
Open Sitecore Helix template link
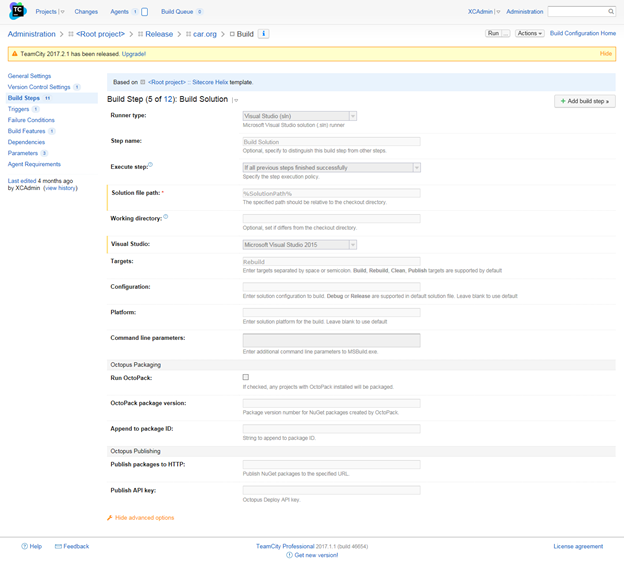click(x=210, y=82)
